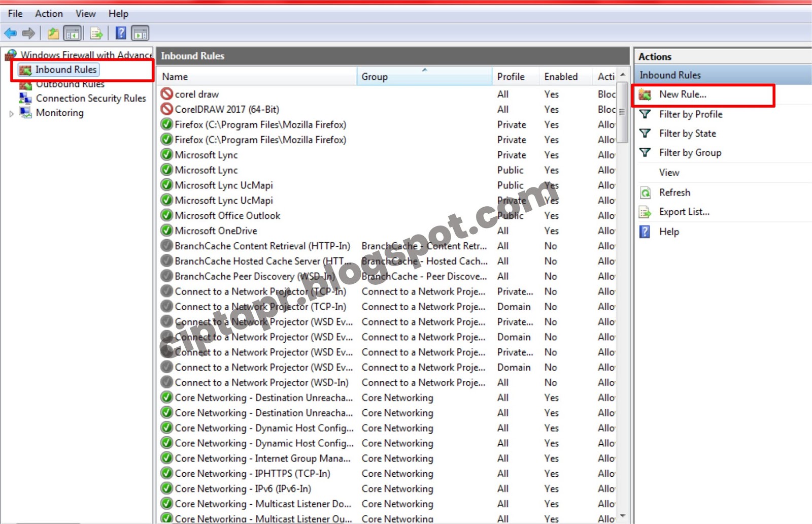812x524 pixels.
Task: Click the funnel icon beside Filter by State
Action: (x=645, y=134)
